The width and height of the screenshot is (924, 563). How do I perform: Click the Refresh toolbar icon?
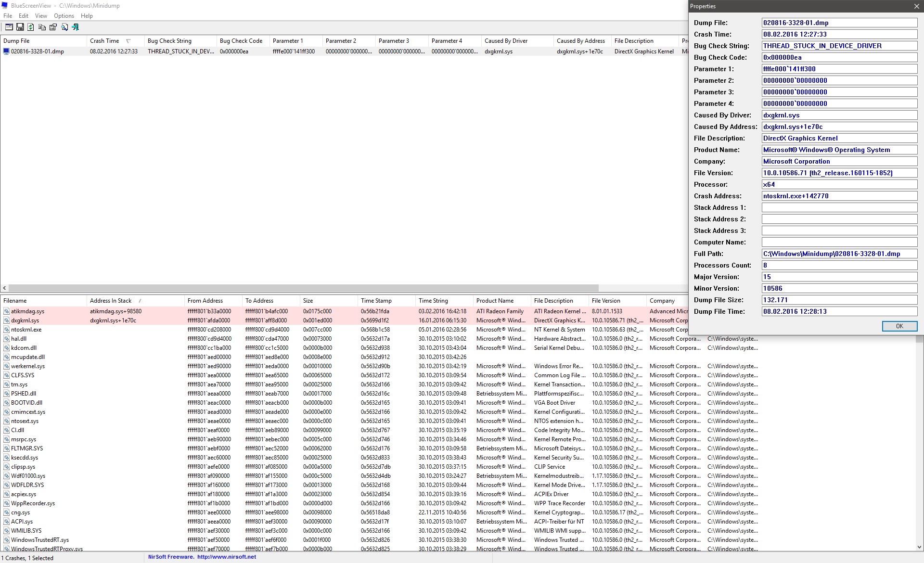click(x=31, y=27)
